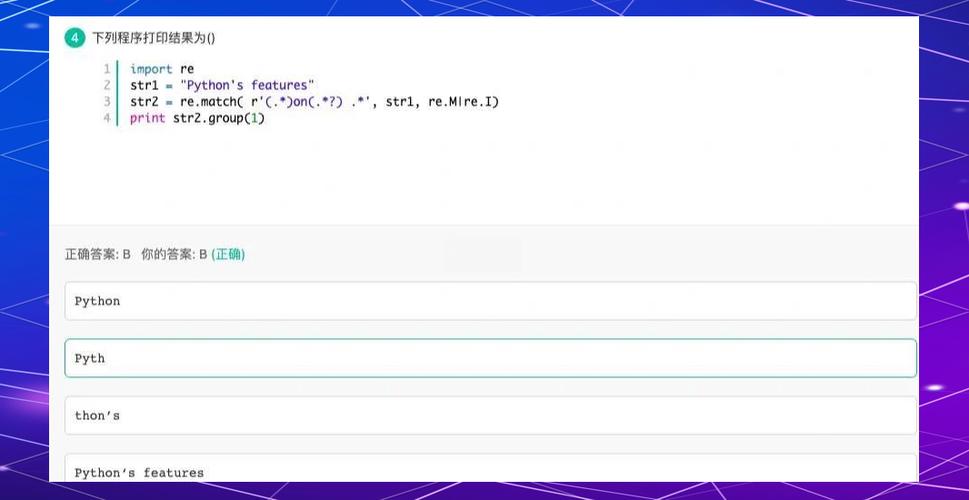
Task: Select the highlighted "Pyth" answer option
Action: 490,358
